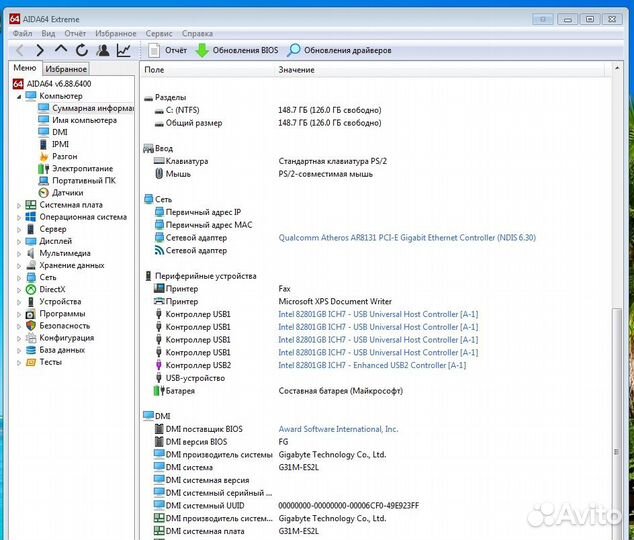Screen dimensions: 634x540
Task: Click the green BIOS update arrow icon
Action: click(202, 50)
